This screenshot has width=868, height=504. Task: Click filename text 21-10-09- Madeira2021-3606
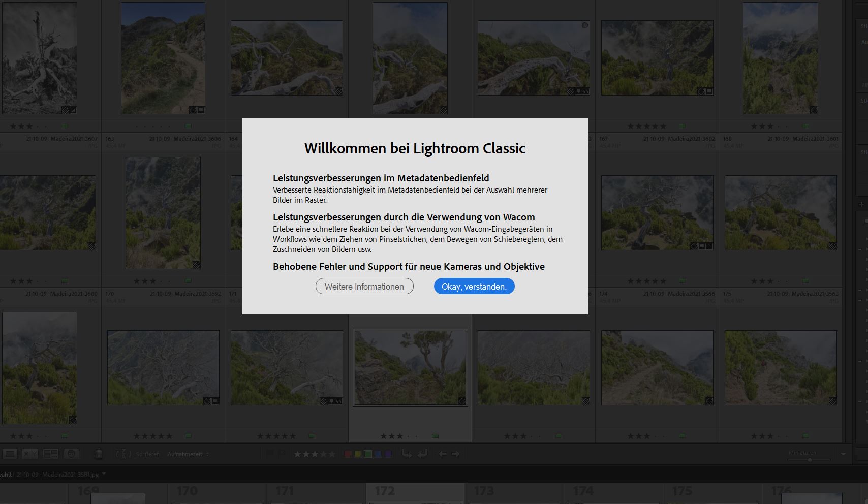[x=185, y=139]
